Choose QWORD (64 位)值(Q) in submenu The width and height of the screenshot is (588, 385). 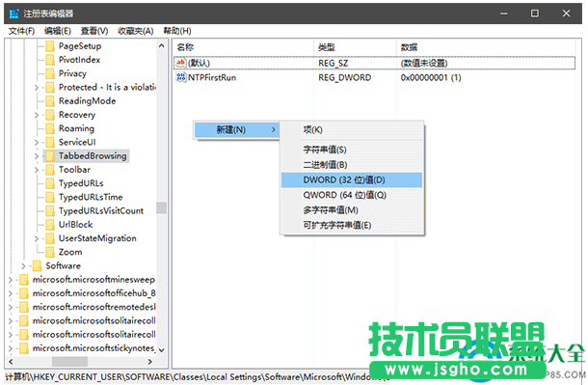352,195
